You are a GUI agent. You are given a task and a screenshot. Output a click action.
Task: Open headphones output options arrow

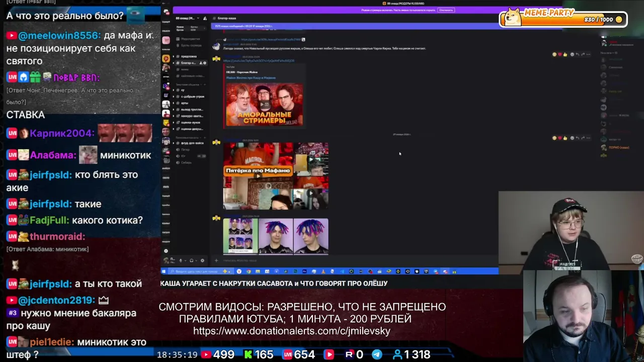point(196,260)
